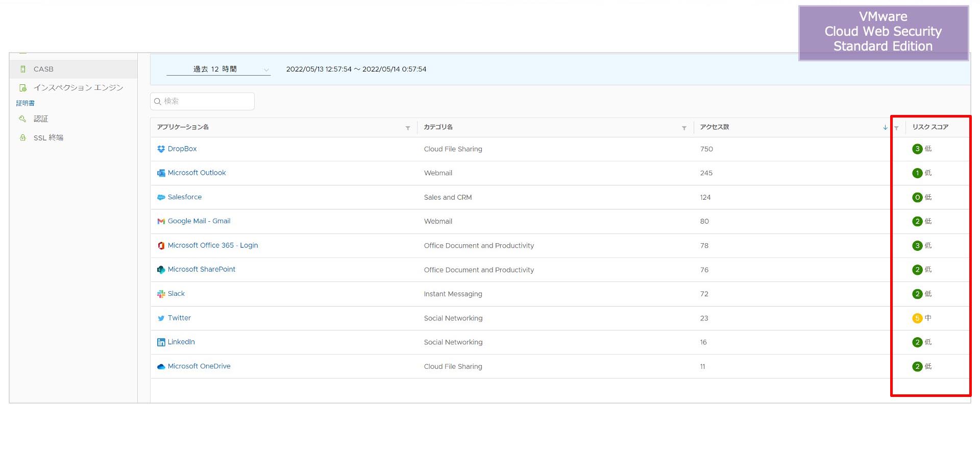Open the カテゴリ名 column filter
Screen dimensions: 980x470
(x=683, y=128)
